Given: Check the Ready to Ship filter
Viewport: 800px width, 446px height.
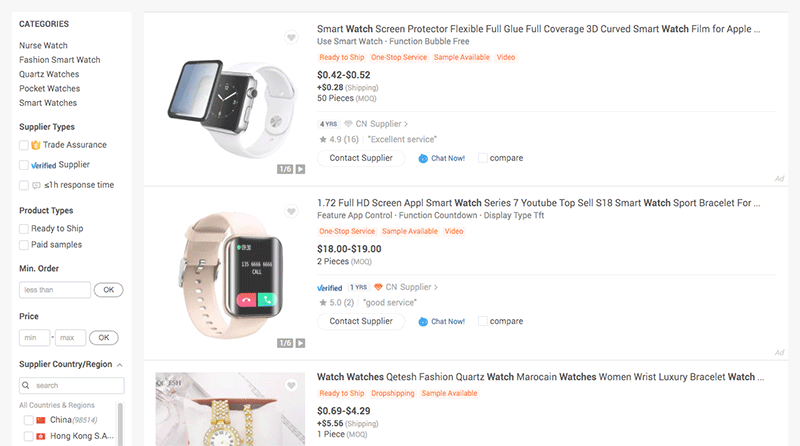Looking at the screenshot, I should [24, 229].
